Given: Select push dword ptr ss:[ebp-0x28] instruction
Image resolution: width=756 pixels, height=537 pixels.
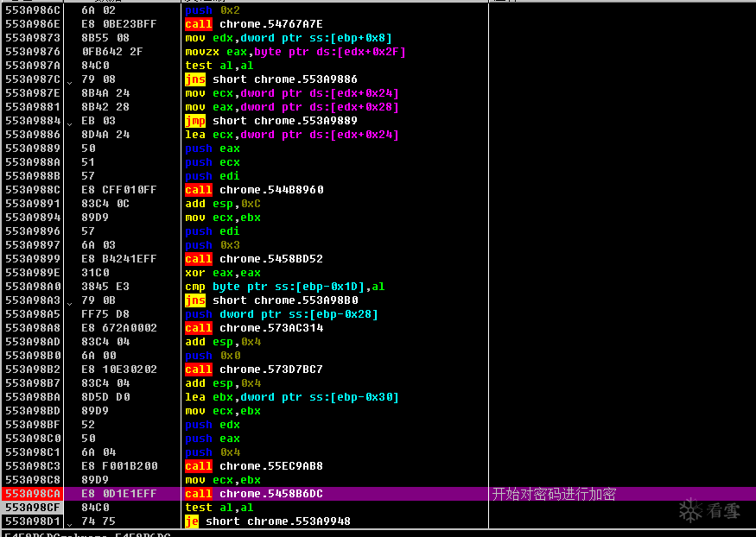Looking at the screenshot, I should click(282, 314).
